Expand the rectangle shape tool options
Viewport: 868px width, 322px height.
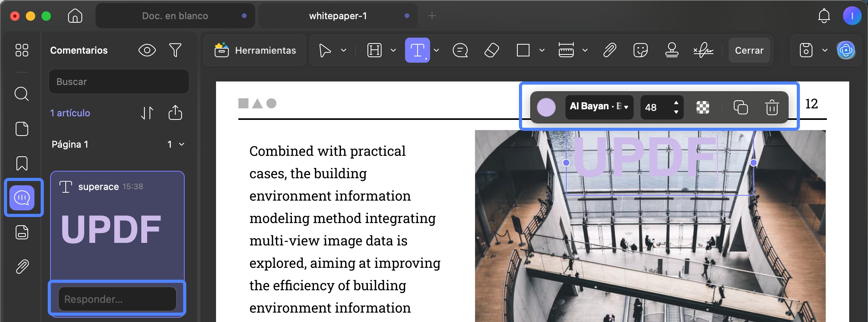tap(542, 50)
